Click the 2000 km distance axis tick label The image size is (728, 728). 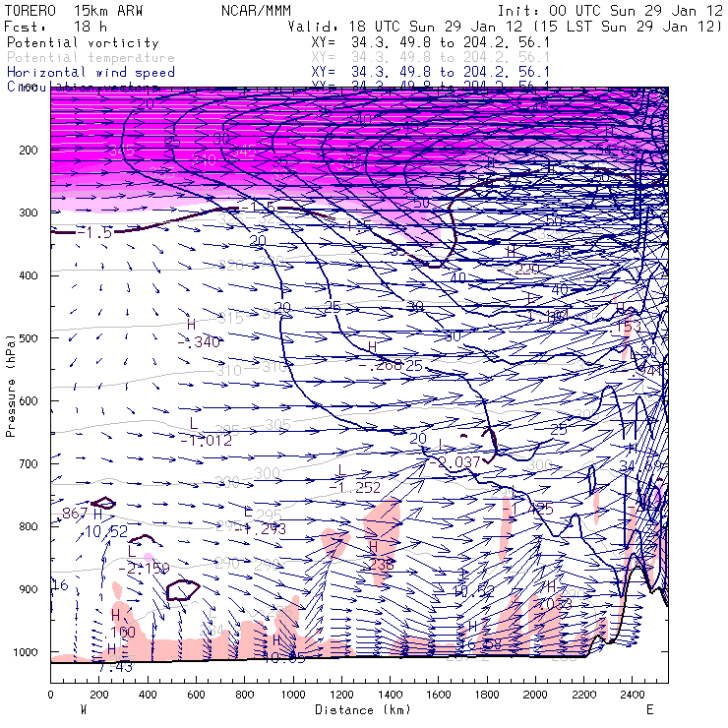(x=535, y=695)
